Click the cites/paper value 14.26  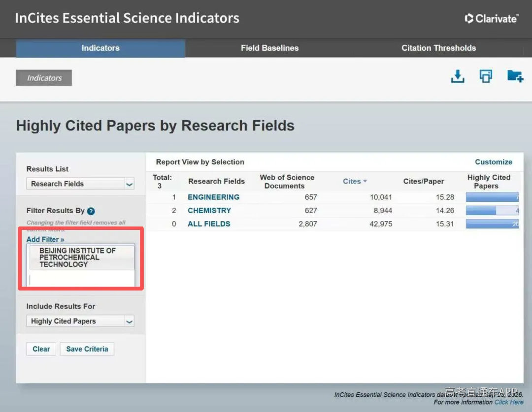(445, 211)
